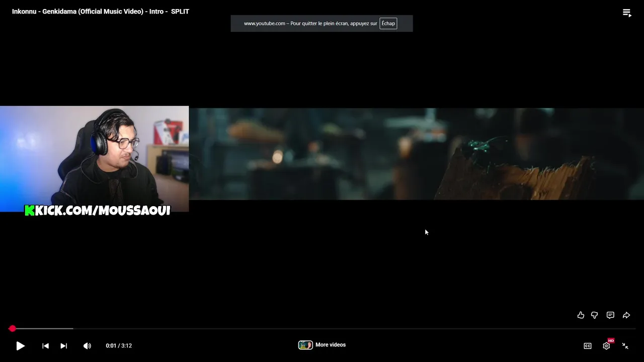Open the playlist queue icon
Image resolution: width=644 pixels, height=362 pixels.
627,13
